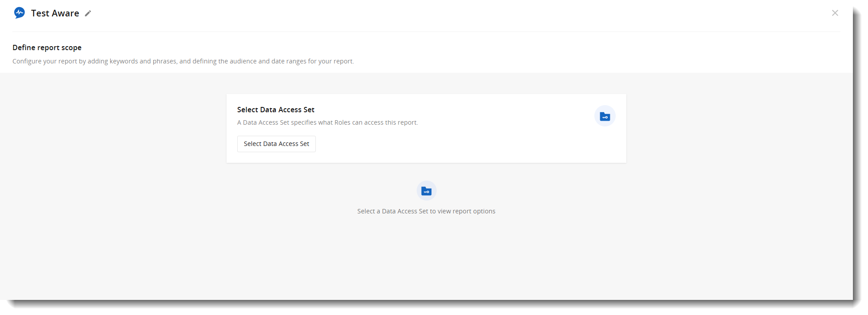Click the Data Access Set Roles explanation text
The height and width of the screenshot is (315, 868).
point(327,122)
